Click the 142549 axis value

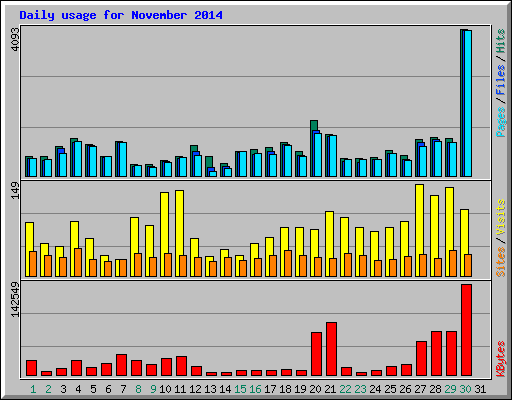[x=15, y=299]
